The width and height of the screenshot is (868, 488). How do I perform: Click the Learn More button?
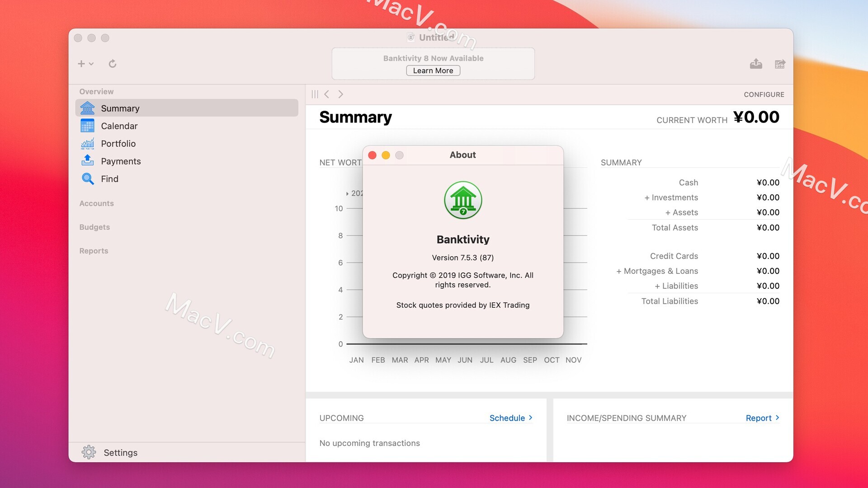tap(434, 70)
